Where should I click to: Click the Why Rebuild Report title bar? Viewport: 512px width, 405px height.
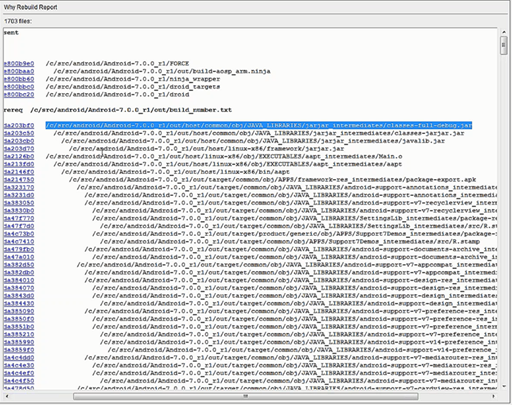pyautogui.click(x=255, y=7)
